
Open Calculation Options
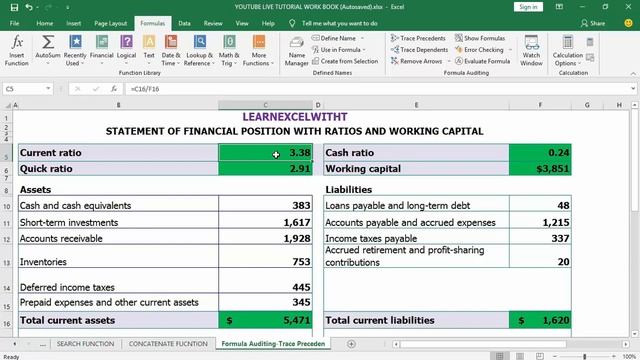pyautogui.click(x=567, y=51)
